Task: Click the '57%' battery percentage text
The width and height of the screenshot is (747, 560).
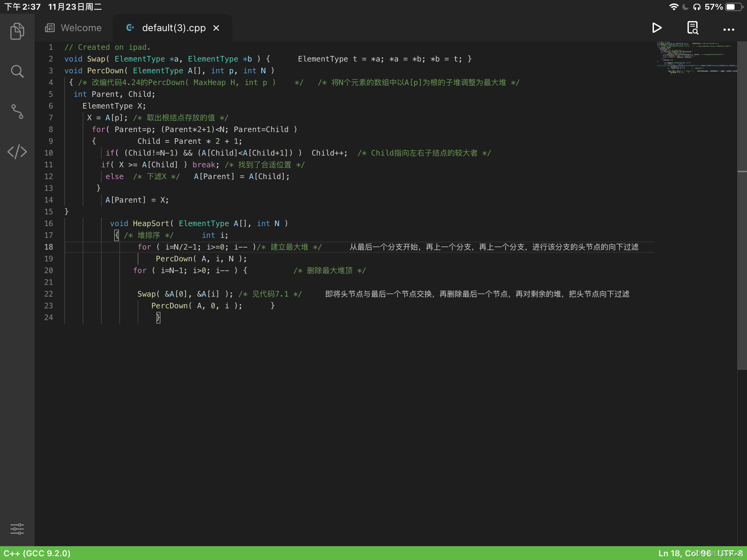Action: [x=714, y=7]
